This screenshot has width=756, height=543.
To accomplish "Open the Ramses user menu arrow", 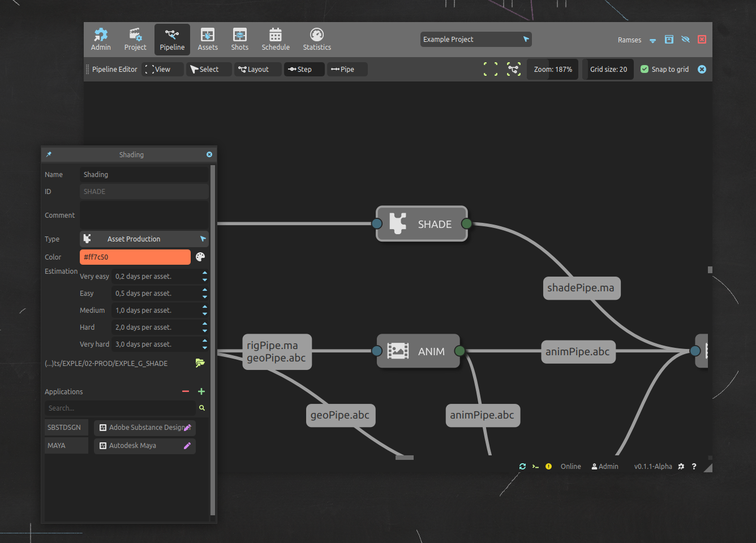I will (x=652, y=40).
